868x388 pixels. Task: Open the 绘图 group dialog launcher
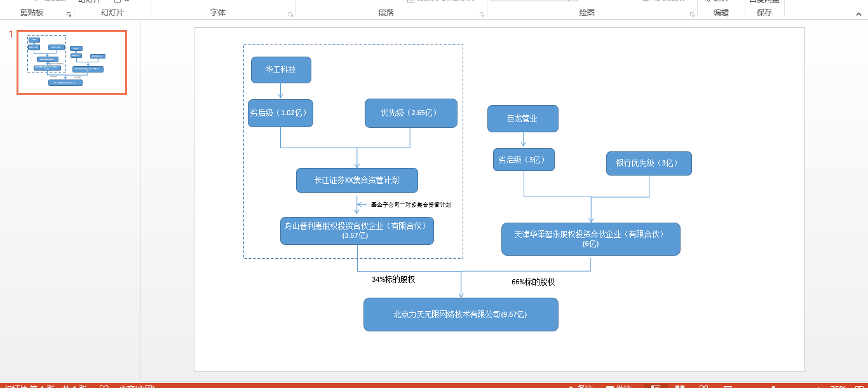(x=693, y=13)
